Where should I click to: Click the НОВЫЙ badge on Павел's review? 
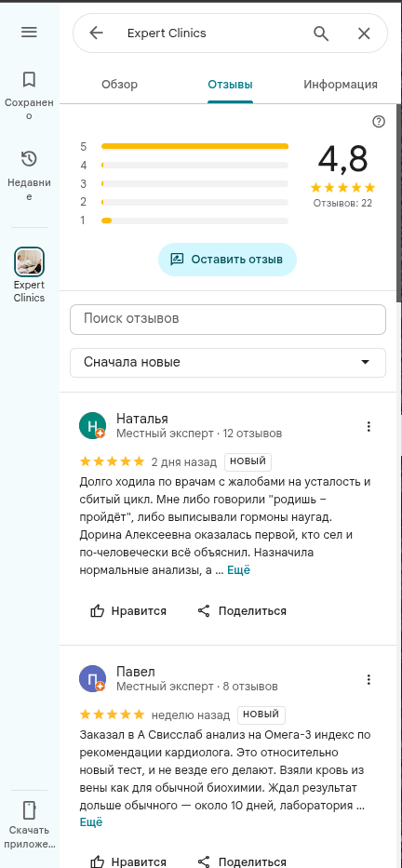261,714
